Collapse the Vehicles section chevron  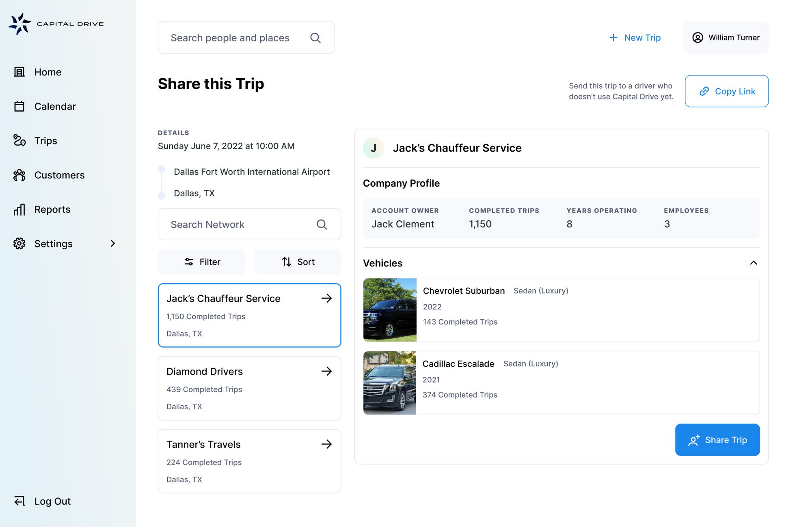tap(753, 263)
